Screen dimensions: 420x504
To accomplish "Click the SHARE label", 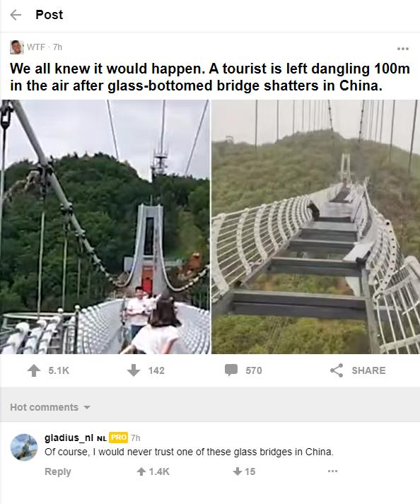I will 368,370.
